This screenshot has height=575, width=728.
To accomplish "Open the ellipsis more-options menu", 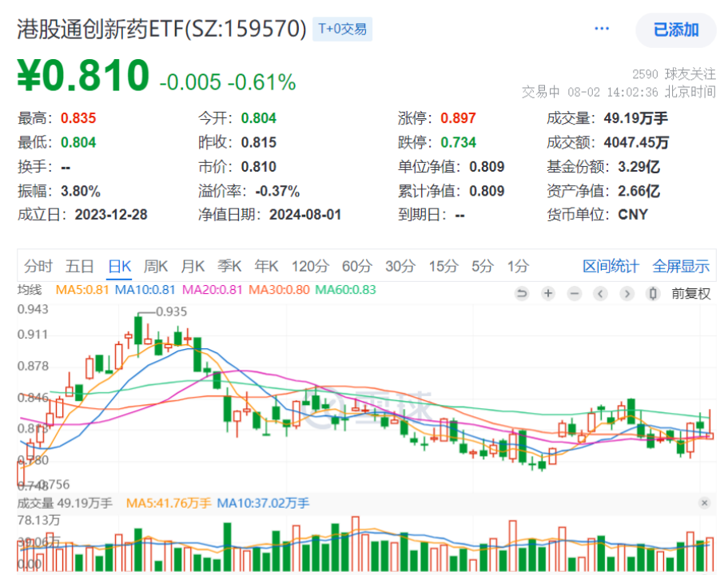I will point(602,27).
